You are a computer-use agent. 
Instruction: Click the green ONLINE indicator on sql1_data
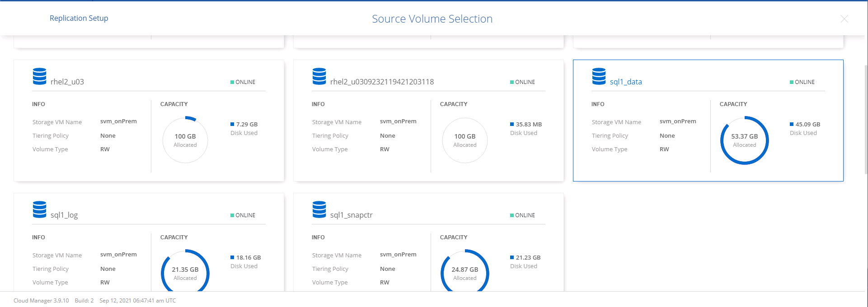[x=792, y=82]
